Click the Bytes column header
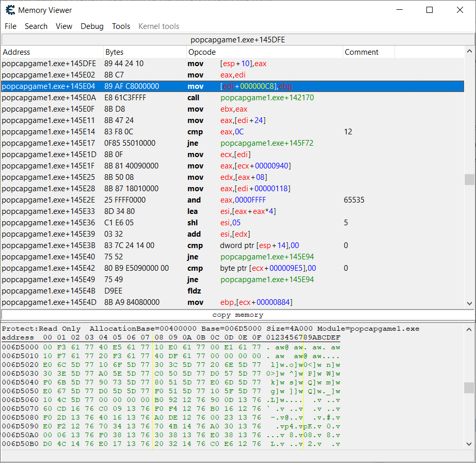This screenshot has width=476, height=463. 145,52
